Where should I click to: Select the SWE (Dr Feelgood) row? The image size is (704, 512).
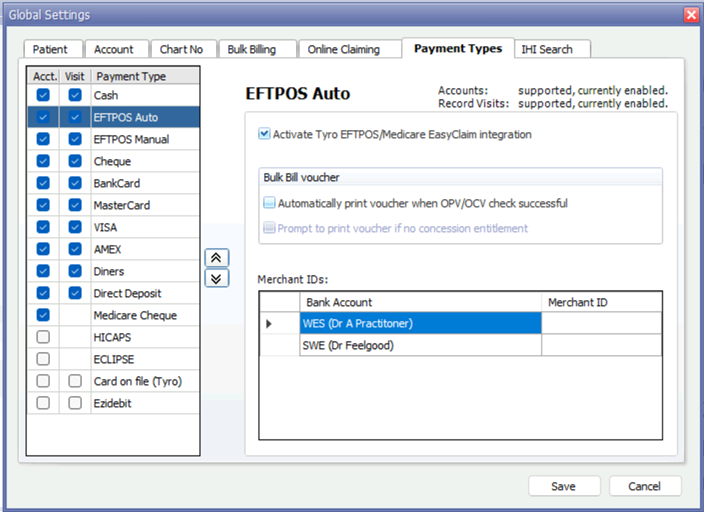coord(420,345)
